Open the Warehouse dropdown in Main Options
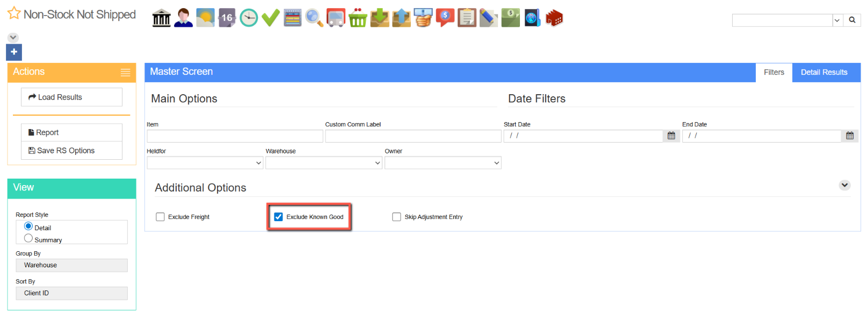 (x=324, y=162)
